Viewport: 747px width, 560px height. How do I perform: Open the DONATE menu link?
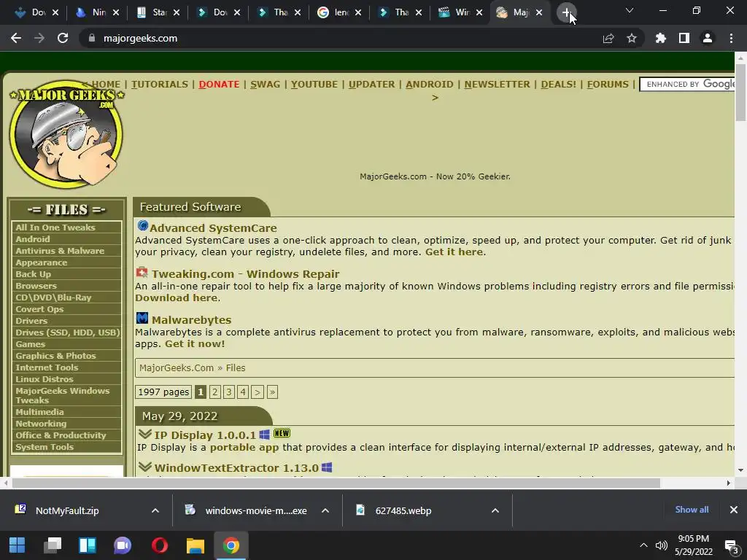[219, 85]
